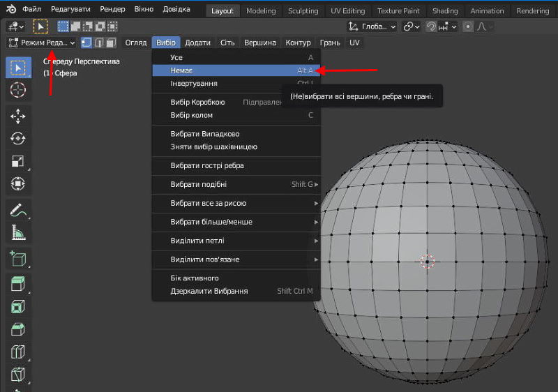Toggle snapping magnet icon
This screenshot has width=558, height=392.
[x=431, y=27]
